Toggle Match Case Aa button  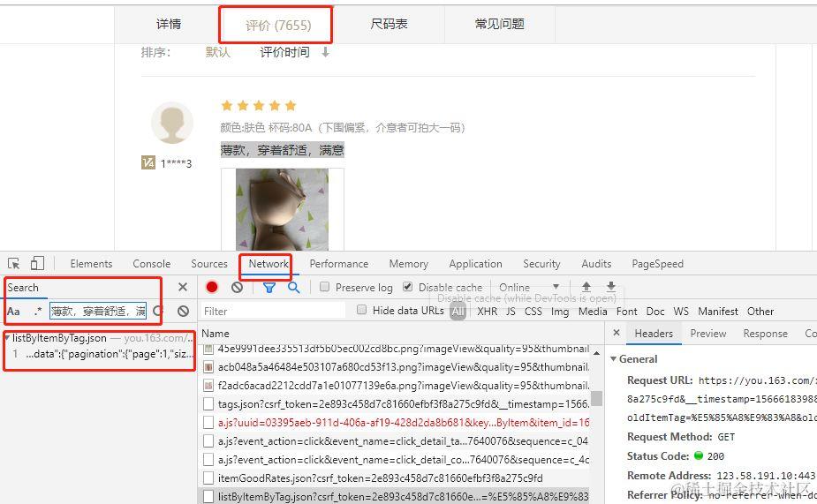pos(13,312)
